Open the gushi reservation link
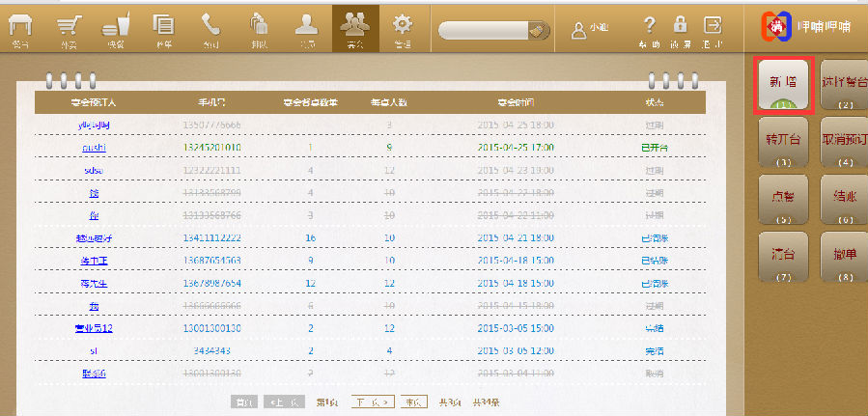Screen dimensions: 868x416 click(x=94, y=148)
